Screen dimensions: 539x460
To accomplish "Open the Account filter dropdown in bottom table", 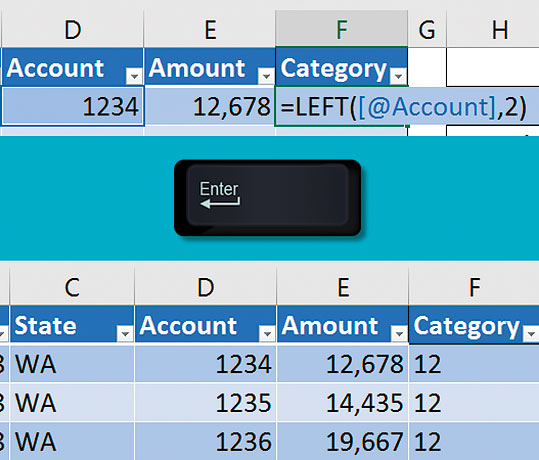I will [267, 333].
